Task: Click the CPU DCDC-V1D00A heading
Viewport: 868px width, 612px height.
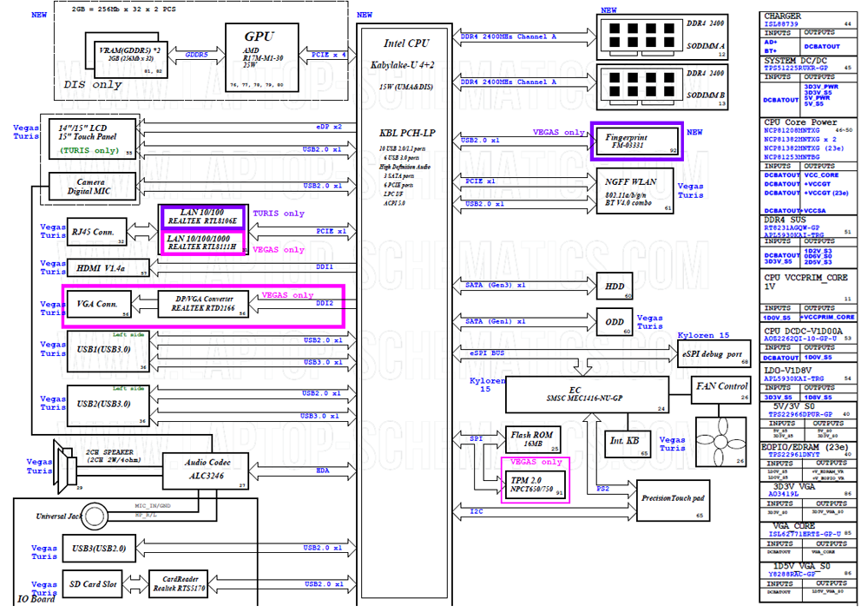Action: pyautogui.click(x=803, y=331)
